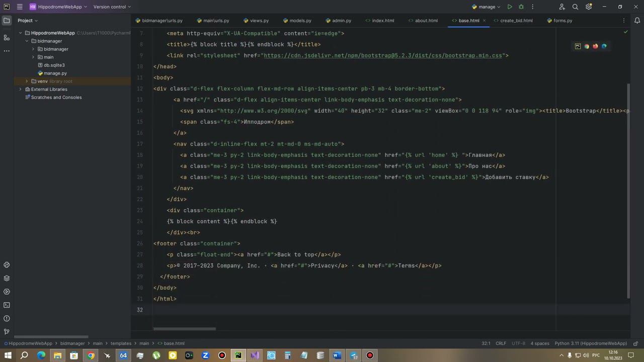Open PyCharm icon in Windows taskbar

tap(238, 355)
